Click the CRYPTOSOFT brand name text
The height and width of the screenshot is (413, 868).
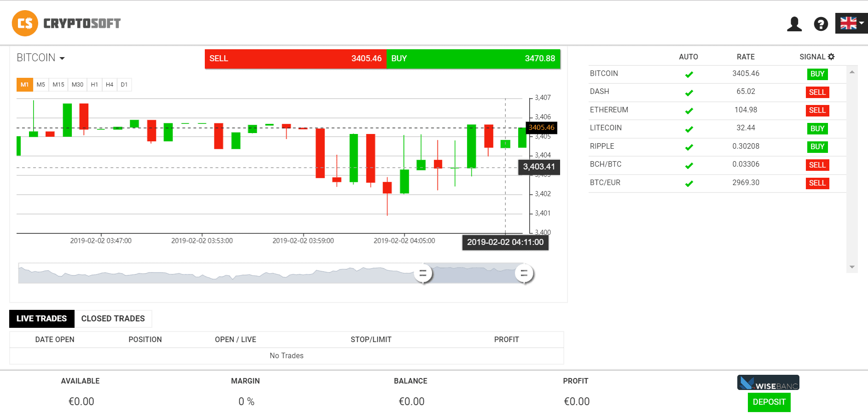click(82, 23)
